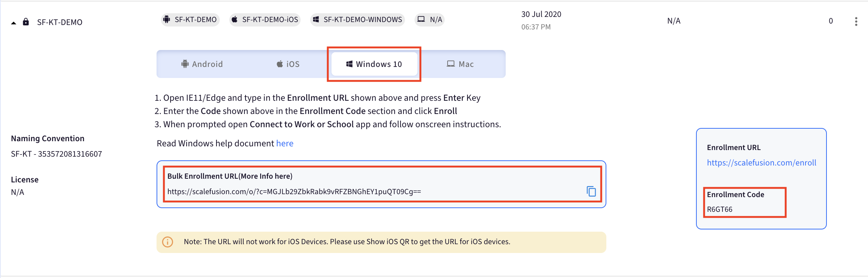Click the Bulk Enrollment URL text

(294, 192)
